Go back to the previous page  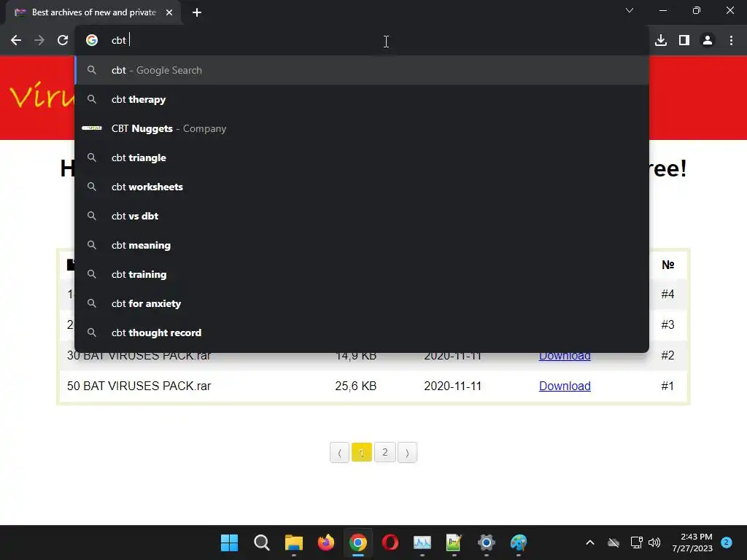coord(16,41)
